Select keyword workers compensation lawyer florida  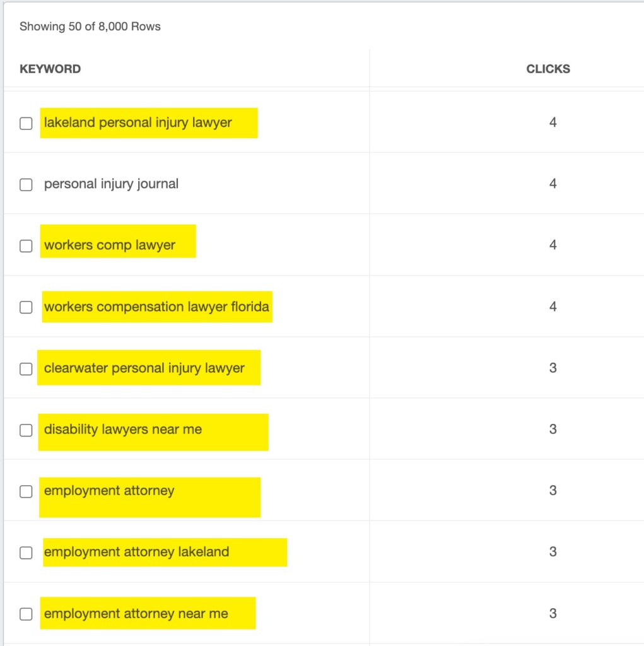[x=156, y=307]
